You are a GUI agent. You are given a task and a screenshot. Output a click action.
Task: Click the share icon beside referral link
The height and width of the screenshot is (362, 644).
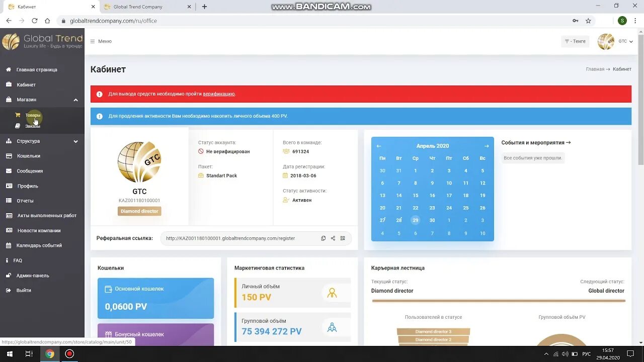tap(333, 238)
